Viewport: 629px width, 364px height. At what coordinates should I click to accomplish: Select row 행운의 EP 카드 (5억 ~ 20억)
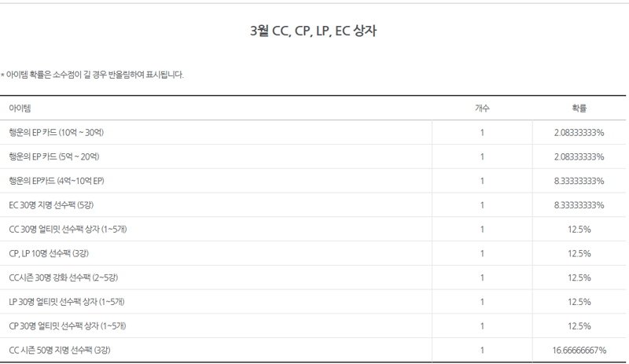tap(313, 156)
